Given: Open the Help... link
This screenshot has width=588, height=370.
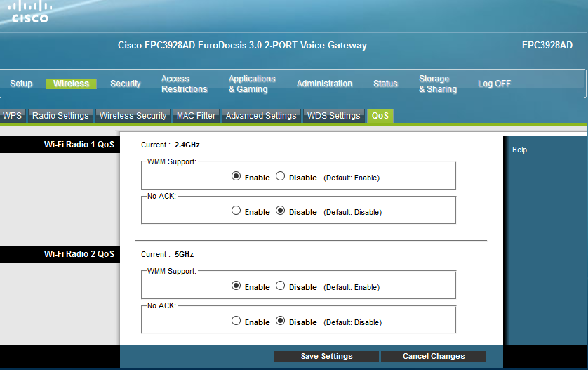Looking at the screenshot, I should (522, 150).
